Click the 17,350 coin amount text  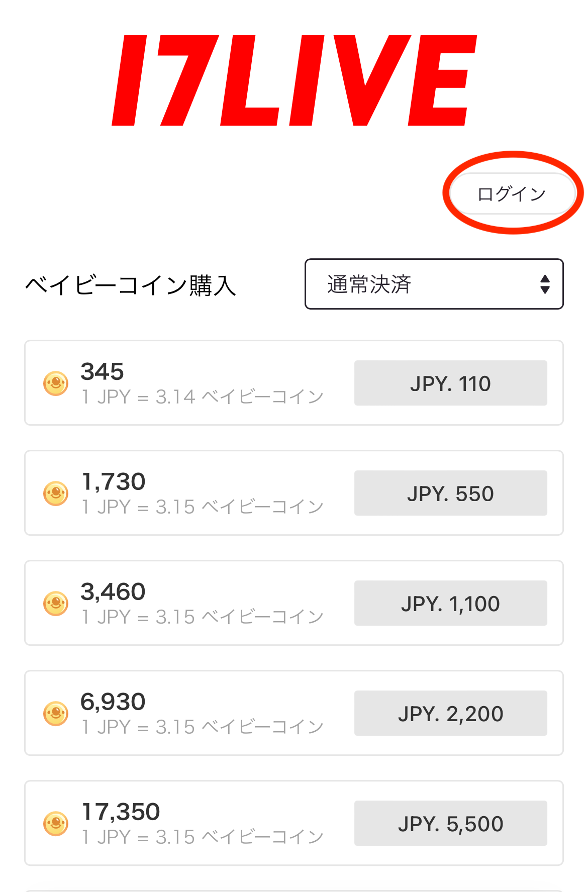[121, 812]
